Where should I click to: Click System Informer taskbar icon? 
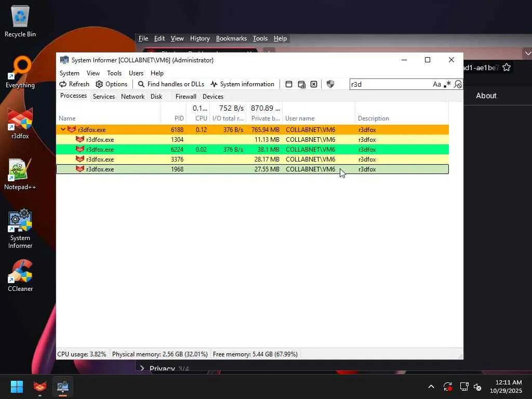[x=63, y=387]
